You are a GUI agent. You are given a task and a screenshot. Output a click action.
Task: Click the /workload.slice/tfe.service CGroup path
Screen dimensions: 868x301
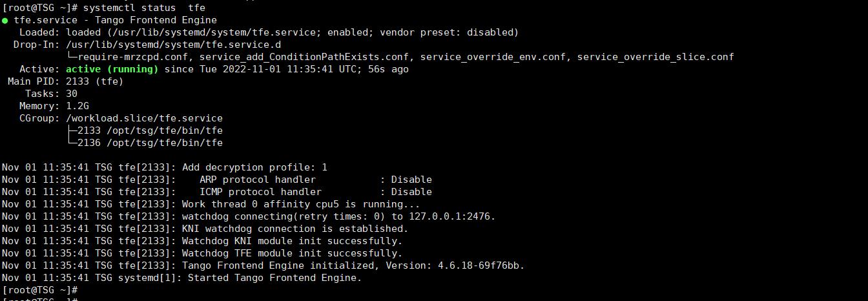(144, 118)
